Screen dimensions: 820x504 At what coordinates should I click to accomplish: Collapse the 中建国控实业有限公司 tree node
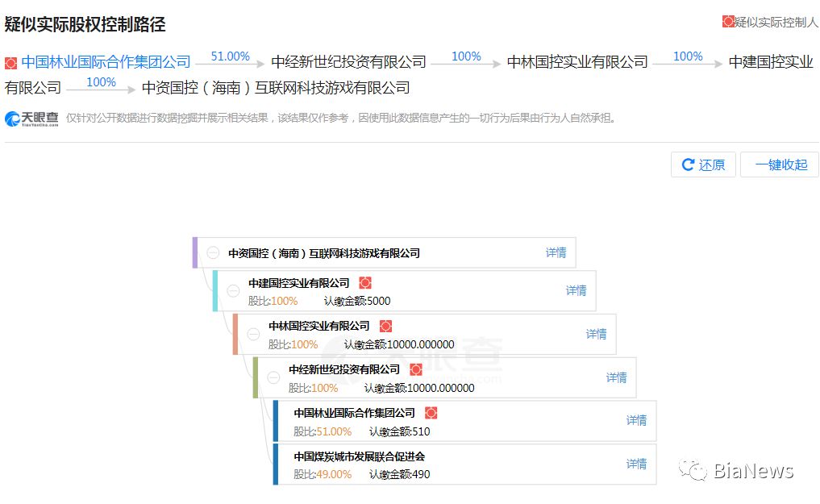233,290
